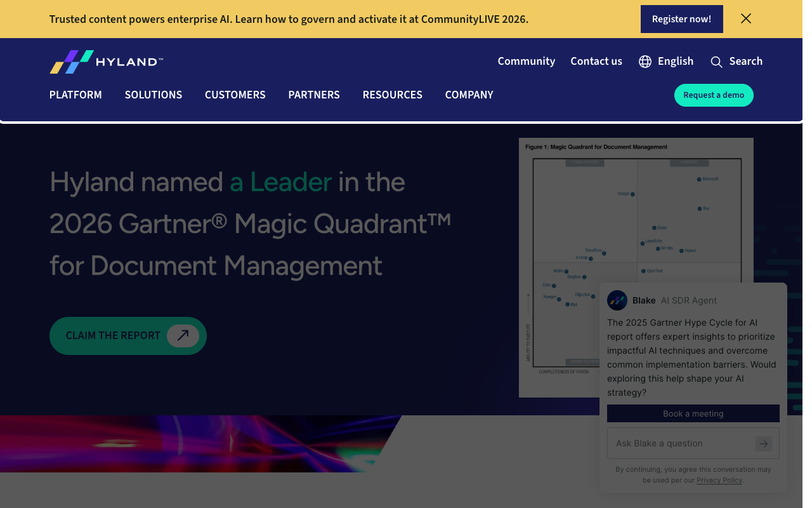Image resolution: width=812 pixels, height=508 pixels.
Task: Click the Hyland logo
Action: click(107, 62)
